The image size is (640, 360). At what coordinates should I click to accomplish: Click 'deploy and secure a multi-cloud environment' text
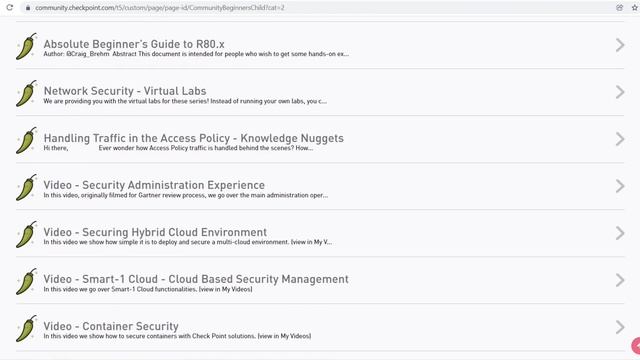(x=187, y=242)
